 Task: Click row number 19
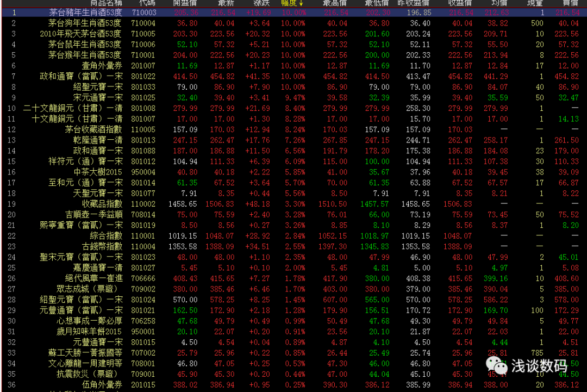11,204
